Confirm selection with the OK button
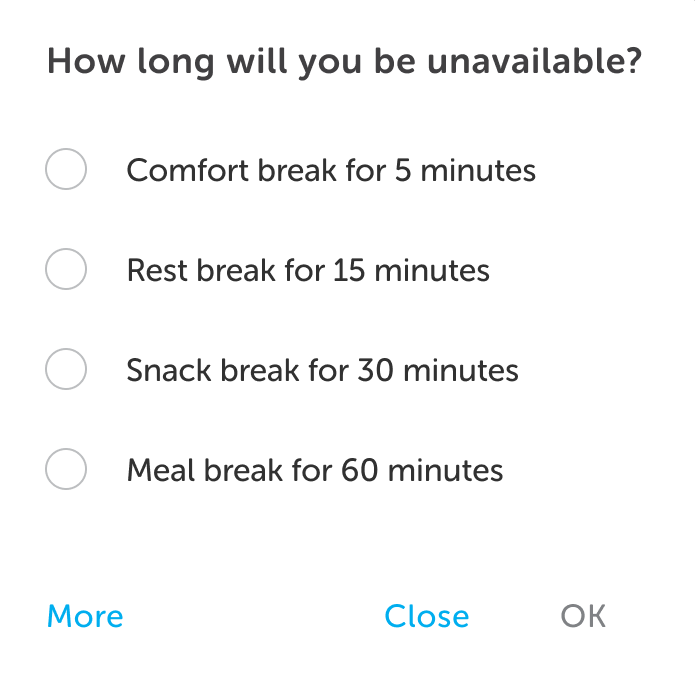 [x=583, y=616]
